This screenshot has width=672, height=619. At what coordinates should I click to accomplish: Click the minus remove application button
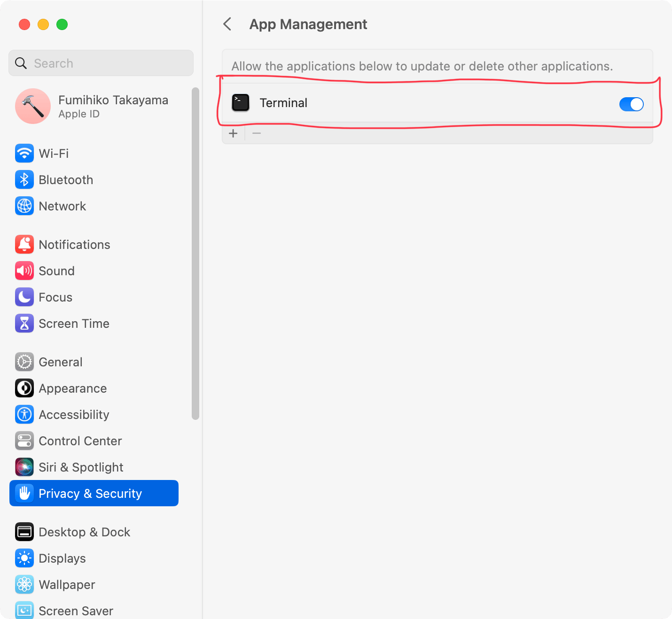257,133
